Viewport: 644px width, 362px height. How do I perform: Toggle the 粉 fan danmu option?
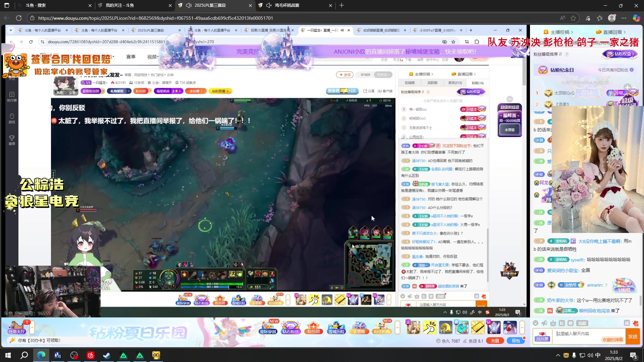(x=562, y=323)
